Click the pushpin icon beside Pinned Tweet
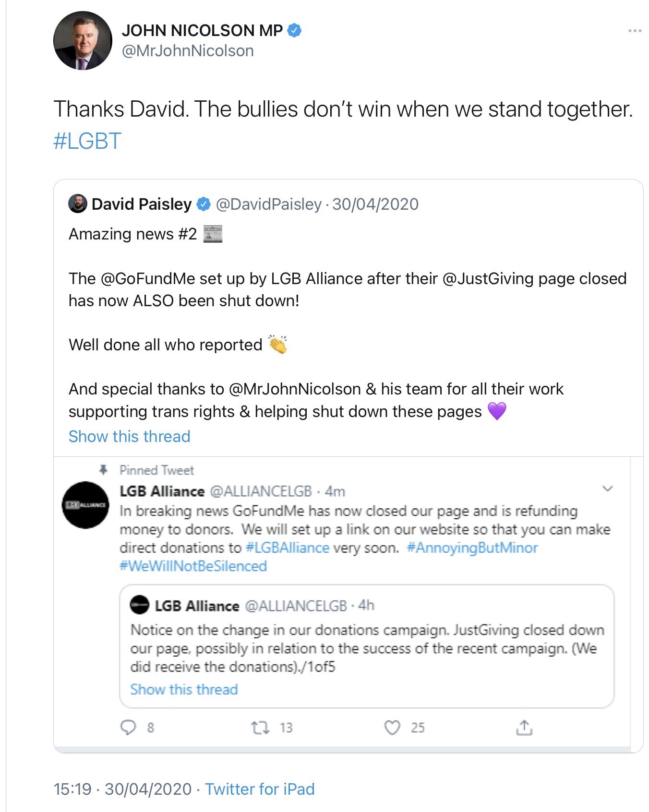 [x=103, y=470]
